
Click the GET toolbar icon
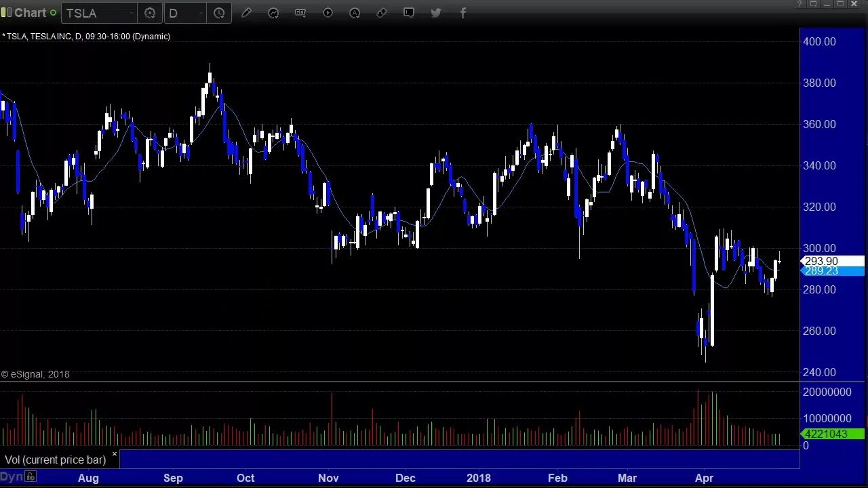point(300,13)
